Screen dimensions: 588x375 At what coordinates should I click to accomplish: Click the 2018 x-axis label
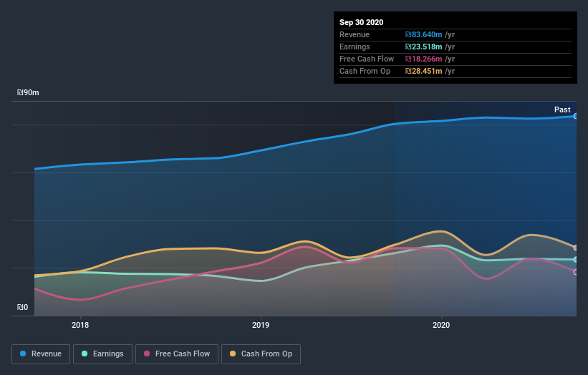[80, 325]
